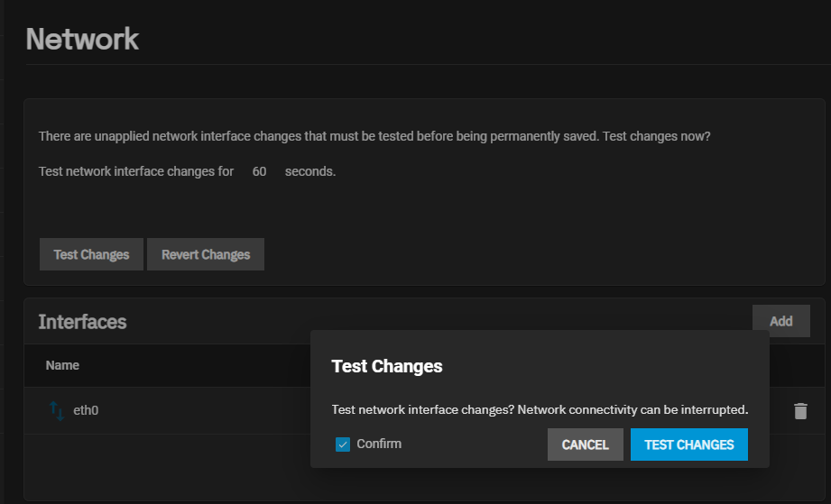Screen dimensions: 831x504
Task: Click the Revert Changes button
Action: 206,255
